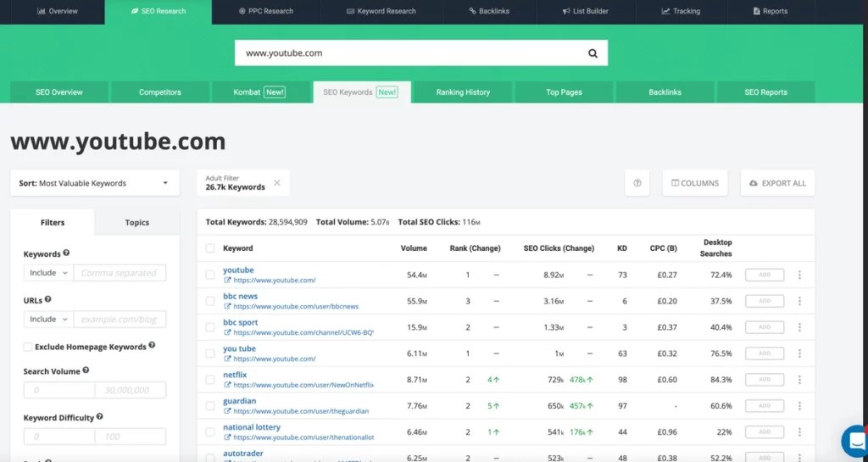This screenshot has height=462, width=868.
Task: Open more options menu for netflix row
Action: click(799, 380)
